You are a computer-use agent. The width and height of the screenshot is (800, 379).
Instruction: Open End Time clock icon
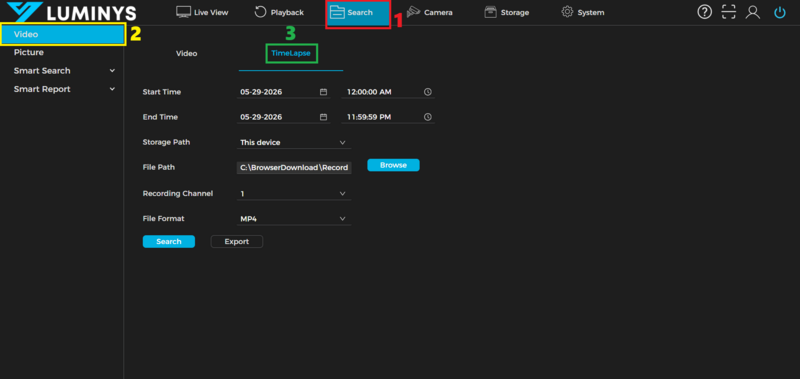click(x=428, y=117)
